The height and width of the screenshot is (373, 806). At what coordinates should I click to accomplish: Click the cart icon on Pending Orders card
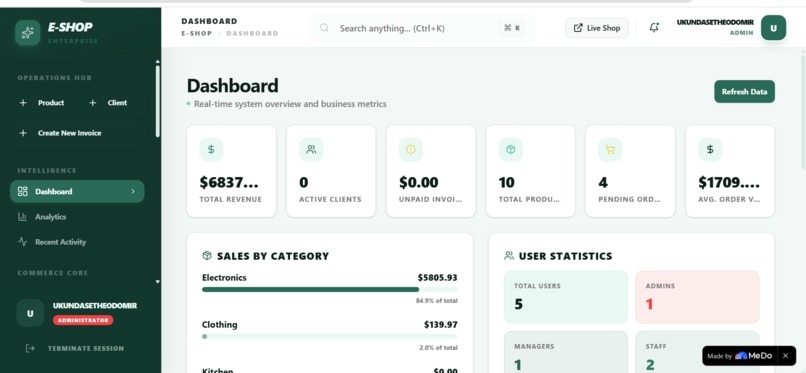click(x=610, y=150)
